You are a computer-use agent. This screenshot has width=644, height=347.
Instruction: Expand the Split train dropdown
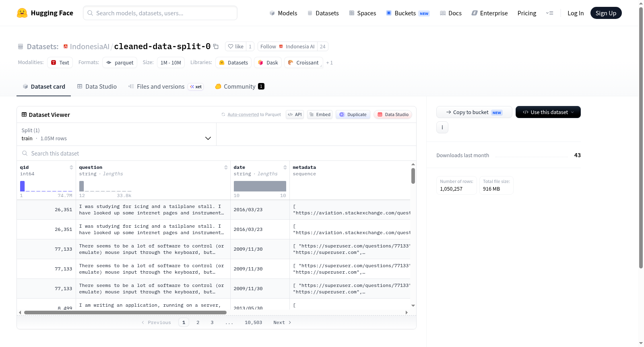click(x=117, y=134)
